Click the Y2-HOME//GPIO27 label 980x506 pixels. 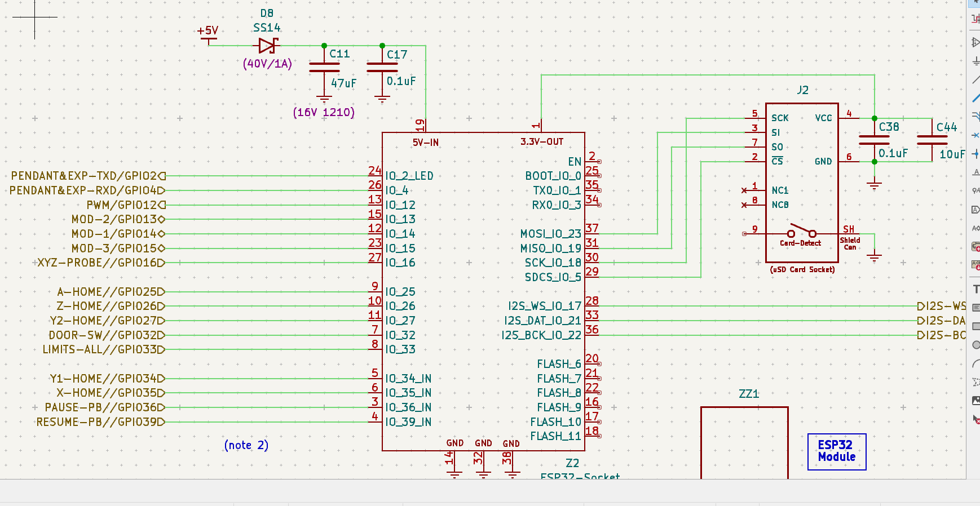pos(108,321)
